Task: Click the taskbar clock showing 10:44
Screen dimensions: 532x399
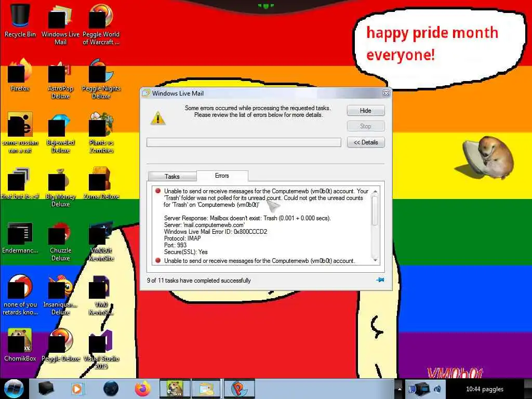Action: click(x=485, y=389)
